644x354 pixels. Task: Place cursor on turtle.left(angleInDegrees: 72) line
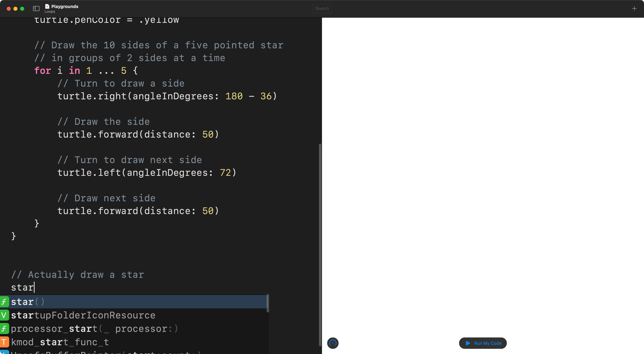(x=147, y=173)
